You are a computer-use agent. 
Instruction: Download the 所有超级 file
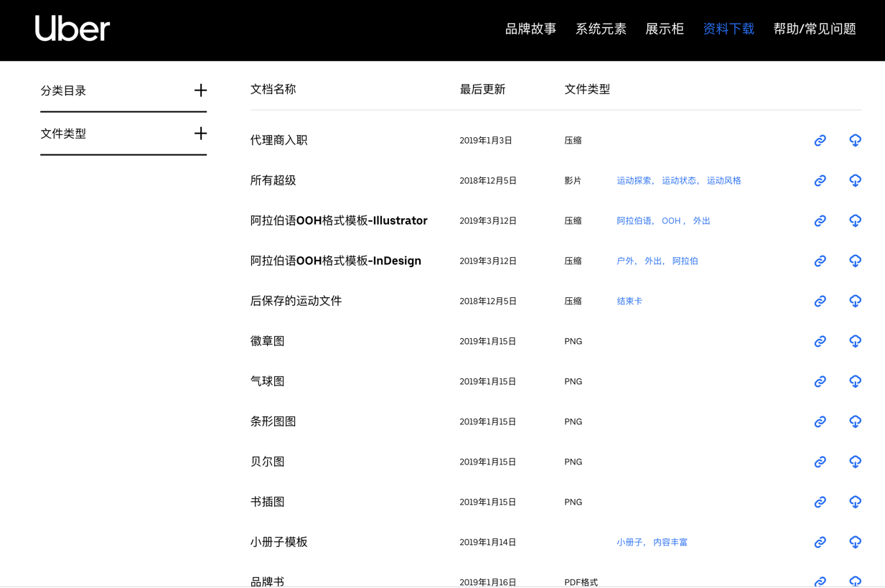point(855,181)
